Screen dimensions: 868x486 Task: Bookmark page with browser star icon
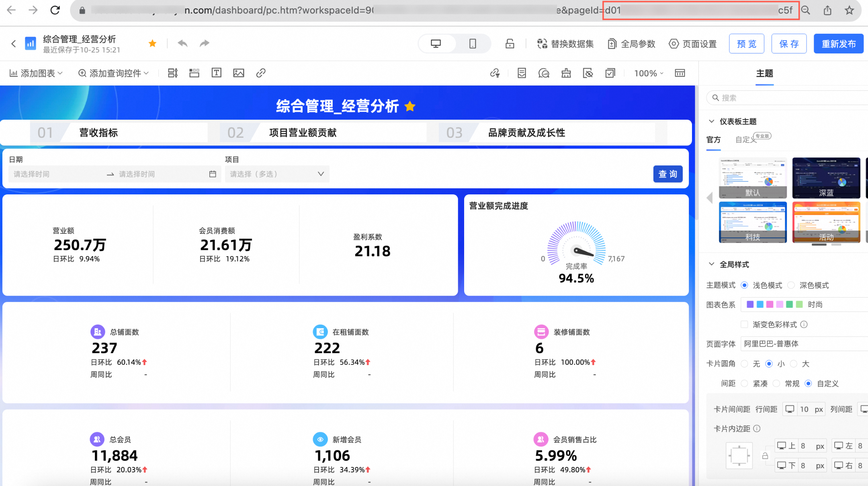(x=849, y=10)
